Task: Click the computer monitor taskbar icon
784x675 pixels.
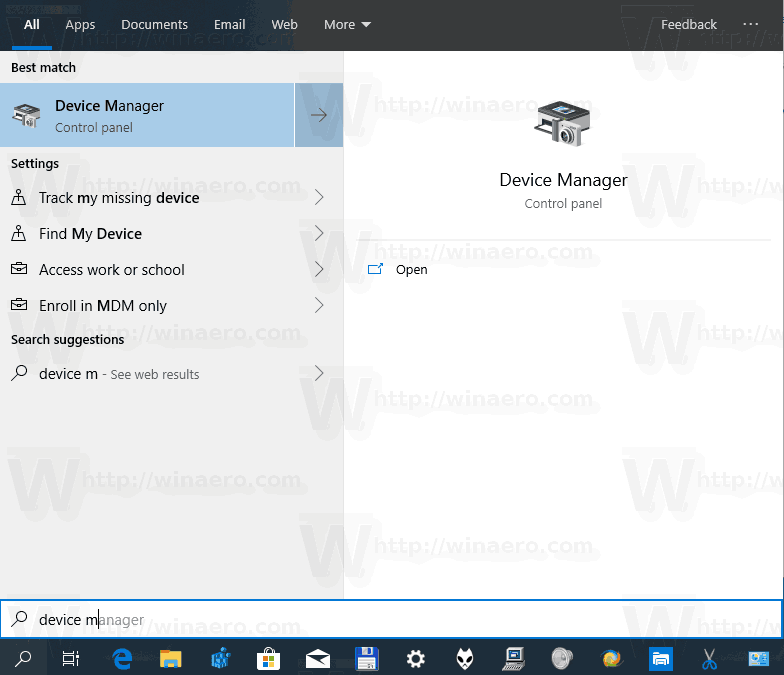Action: (x=514, y=658)
